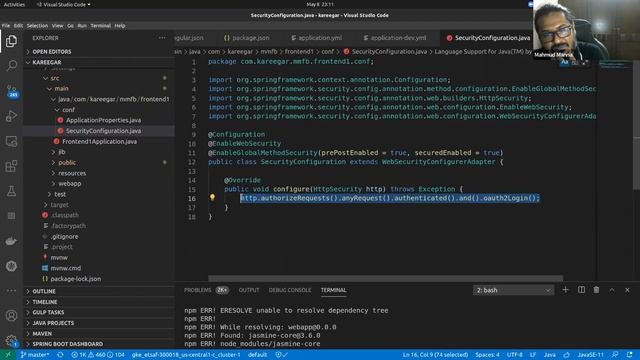Open the Help menu
This screenshot has height=360, width=640.
[x=120, y=25]
